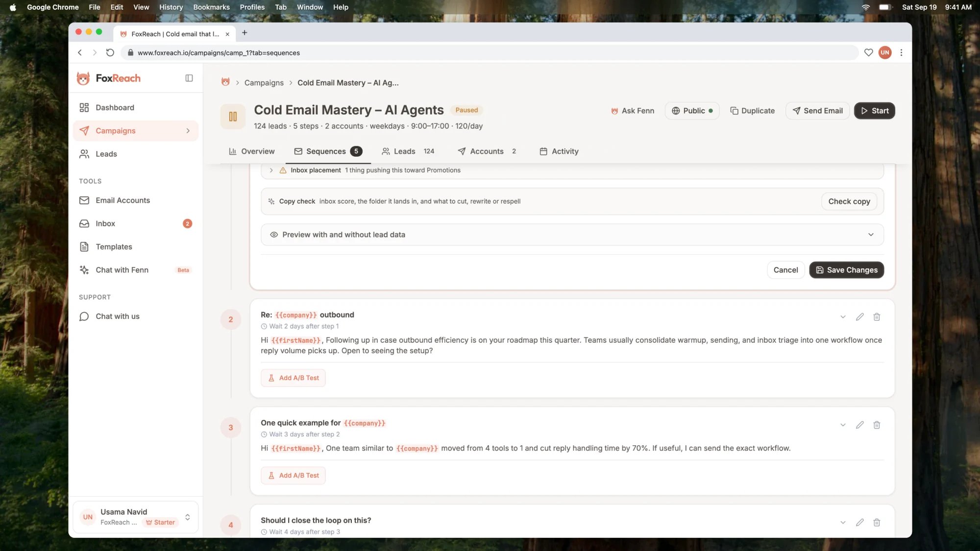
Task: Switch to the Overview tab
Action: [x=252, y=151]
